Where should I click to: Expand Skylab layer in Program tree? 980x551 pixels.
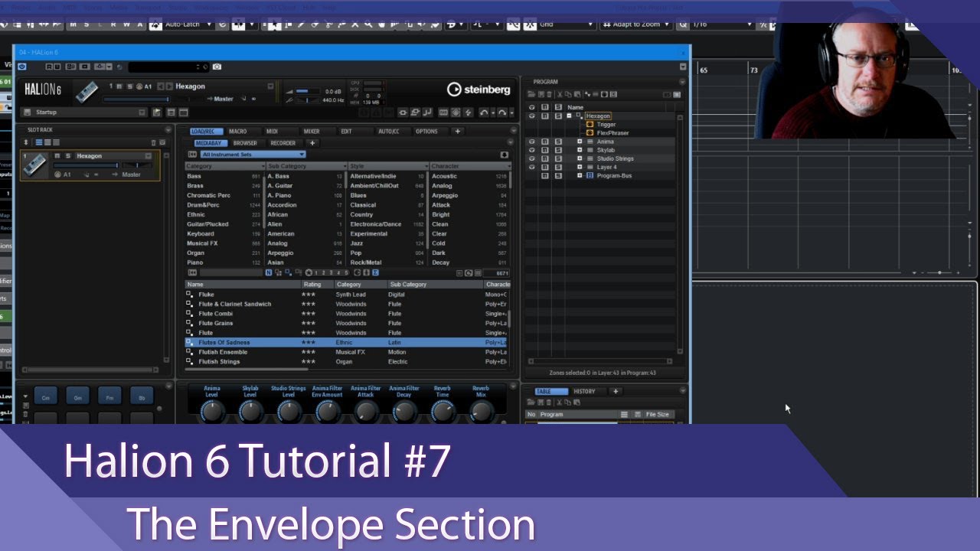click(x=580, y=150)
